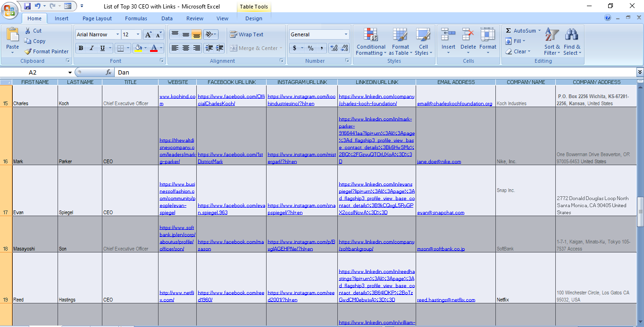Open the font name dropdown

tap(117, 34)
